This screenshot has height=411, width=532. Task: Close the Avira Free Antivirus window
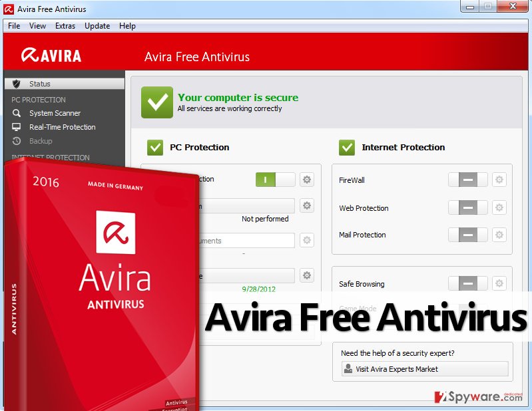coord(513,7)
